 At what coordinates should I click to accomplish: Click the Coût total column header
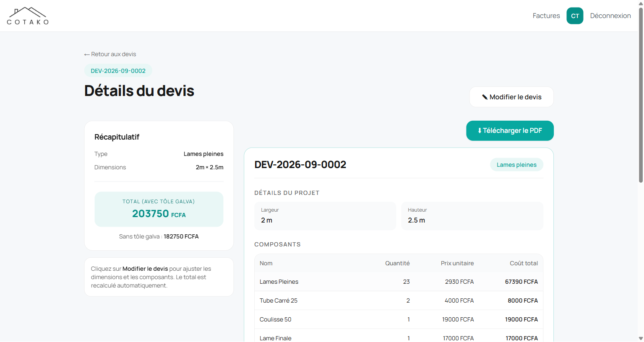coord(524,263)
